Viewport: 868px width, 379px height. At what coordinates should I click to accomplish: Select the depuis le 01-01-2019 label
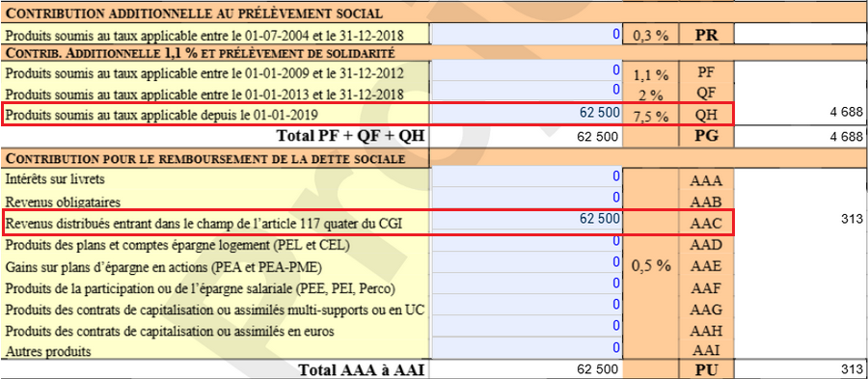pyautogui.click(x=162, y=115)
